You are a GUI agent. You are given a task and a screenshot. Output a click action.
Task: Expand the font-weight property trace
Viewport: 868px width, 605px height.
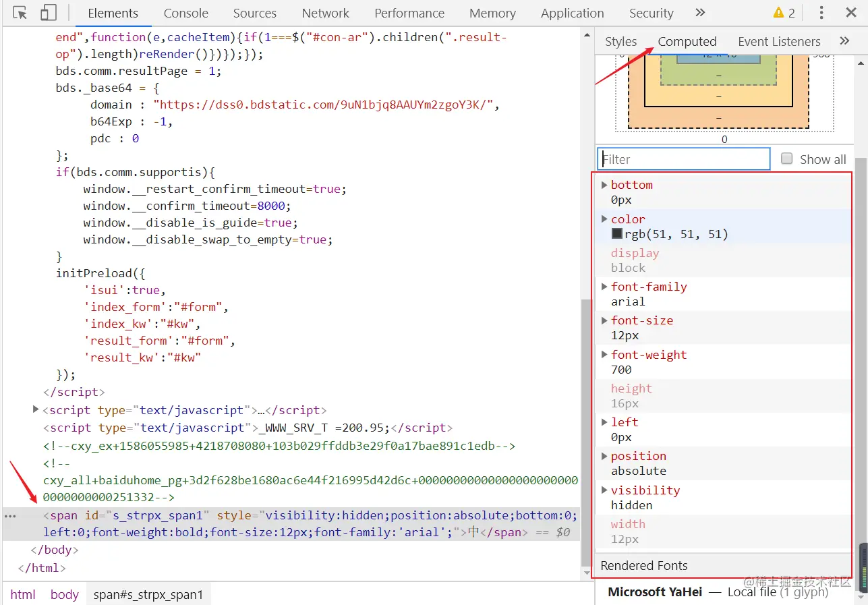coord(604,354)
